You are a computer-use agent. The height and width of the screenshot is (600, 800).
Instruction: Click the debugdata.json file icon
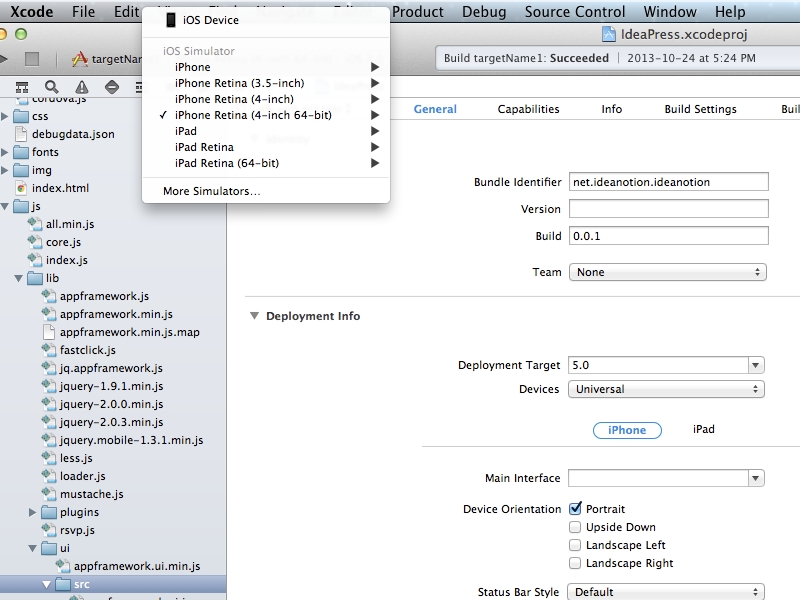21,134
